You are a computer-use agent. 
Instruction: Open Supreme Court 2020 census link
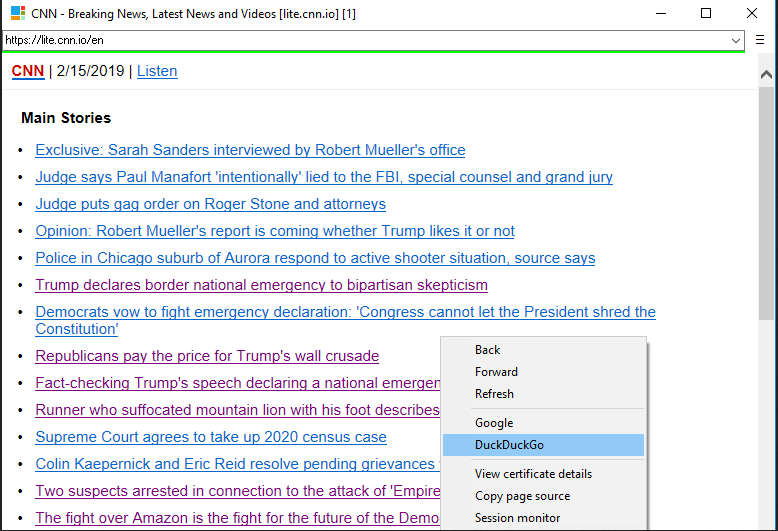211,437
